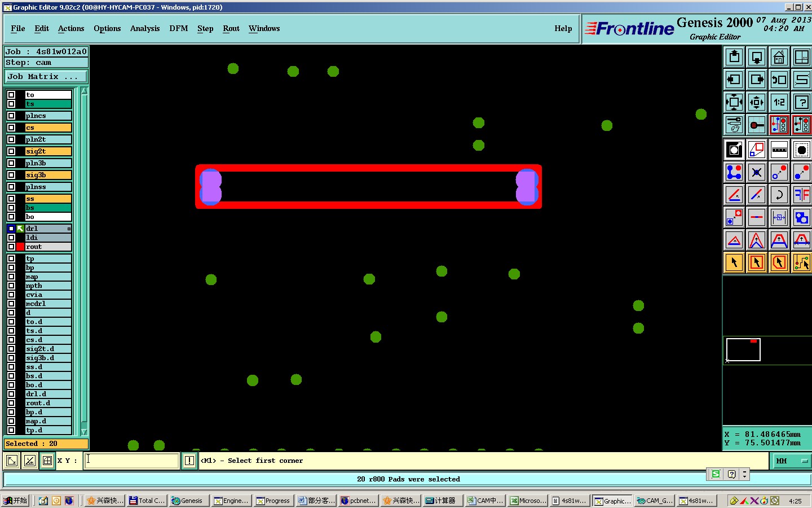812x508 pixels.
Task: Toggle the checkbox for layer 'pln3b'
Action: 11,163
